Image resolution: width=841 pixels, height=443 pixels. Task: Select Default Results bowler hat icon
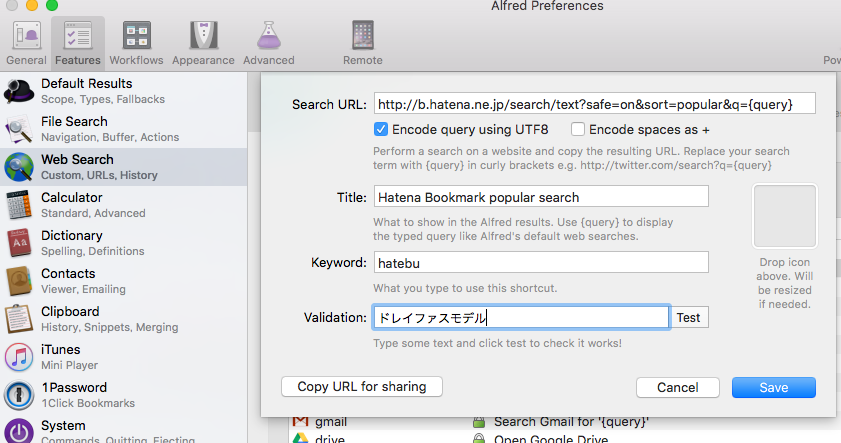pos(19,91)
